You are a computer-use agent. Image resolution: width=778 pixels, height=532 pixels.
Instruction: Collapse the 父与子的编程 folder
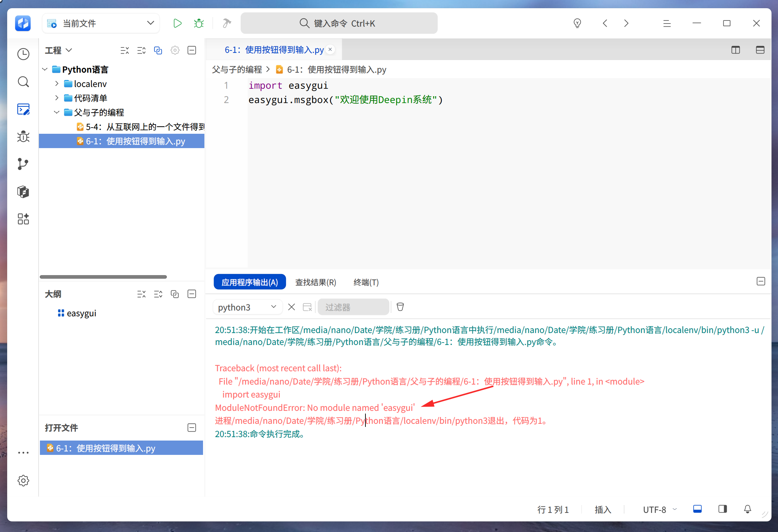[x=57, y=112]
